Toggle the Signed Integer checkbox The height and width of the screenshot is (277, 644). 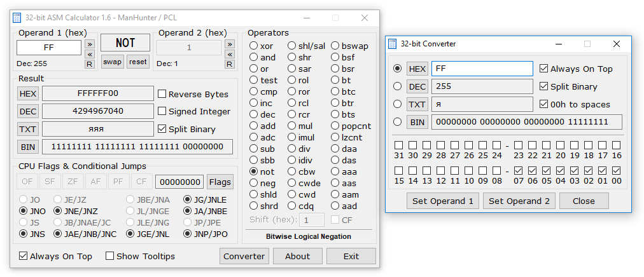(x=162, y=112)
